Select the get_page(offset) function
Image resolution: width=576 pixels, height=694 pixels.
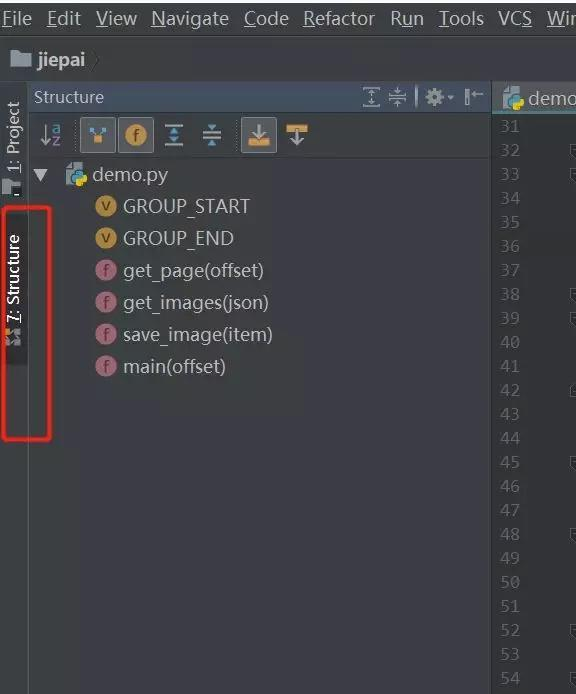tap(193, 271)
